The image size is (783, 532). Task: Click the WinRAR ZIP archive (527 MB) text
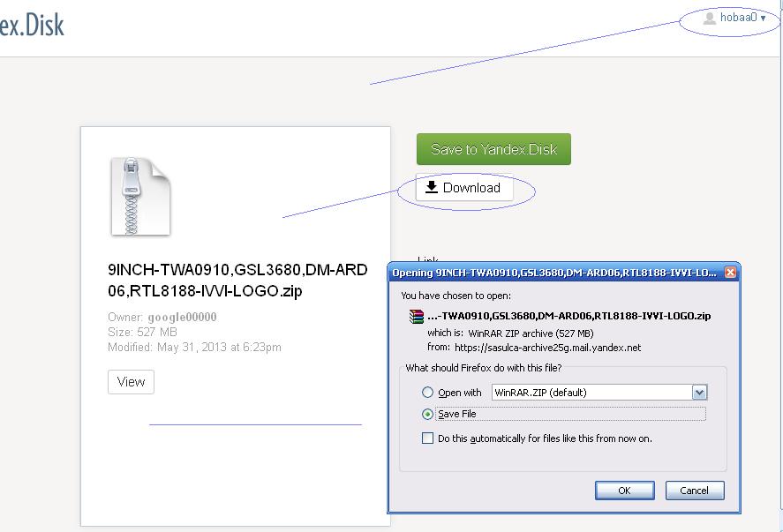pos(531,333)
